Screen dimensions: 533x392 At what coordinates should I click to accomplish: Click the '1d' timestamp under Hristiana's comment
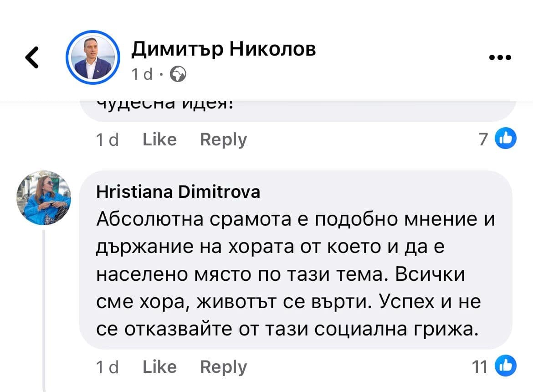pyautogui.click(x=108, y=367)
